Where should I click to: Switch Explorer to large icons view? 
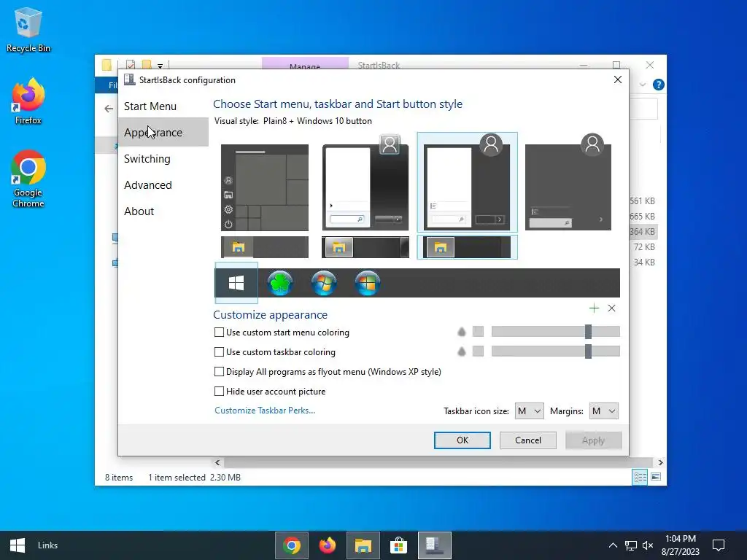[656, 477]
